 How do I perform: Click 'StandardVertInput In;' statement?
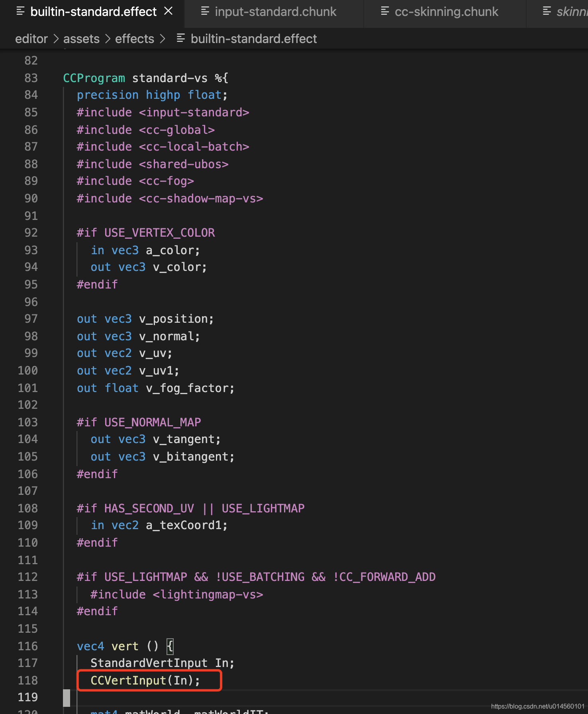(x=163, y=663)
